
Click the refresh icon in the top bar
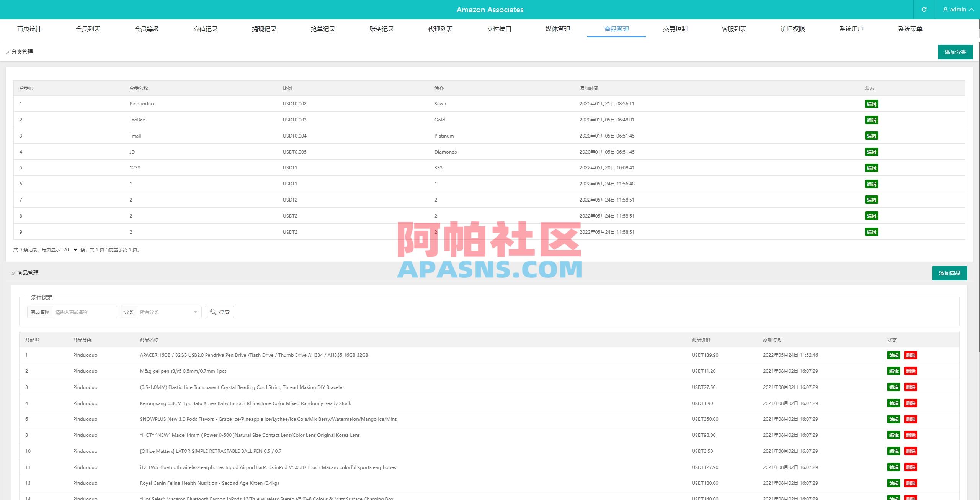pyautogui.click(x=924, y=10)
